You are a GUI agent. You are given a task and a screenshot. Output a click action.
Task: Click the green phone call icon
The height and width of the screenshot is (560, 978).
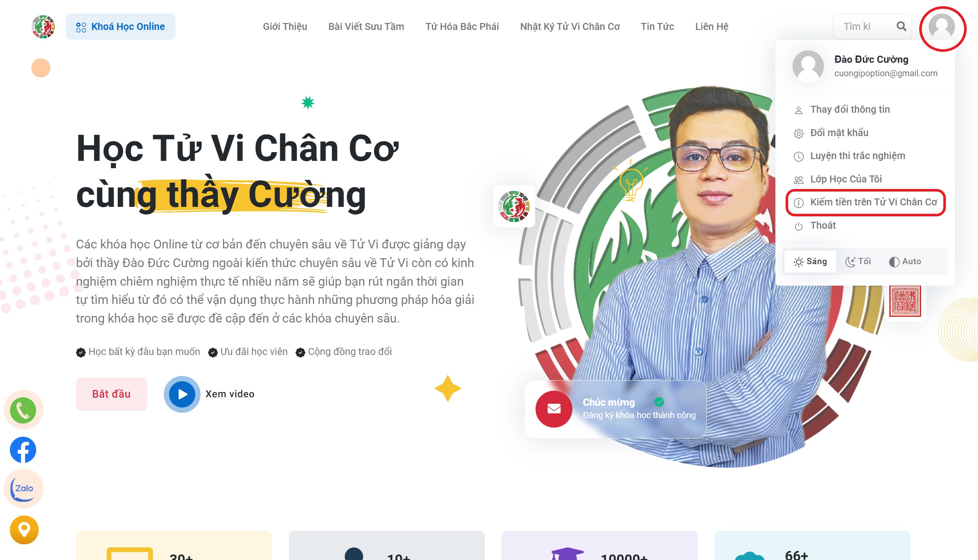23,410
